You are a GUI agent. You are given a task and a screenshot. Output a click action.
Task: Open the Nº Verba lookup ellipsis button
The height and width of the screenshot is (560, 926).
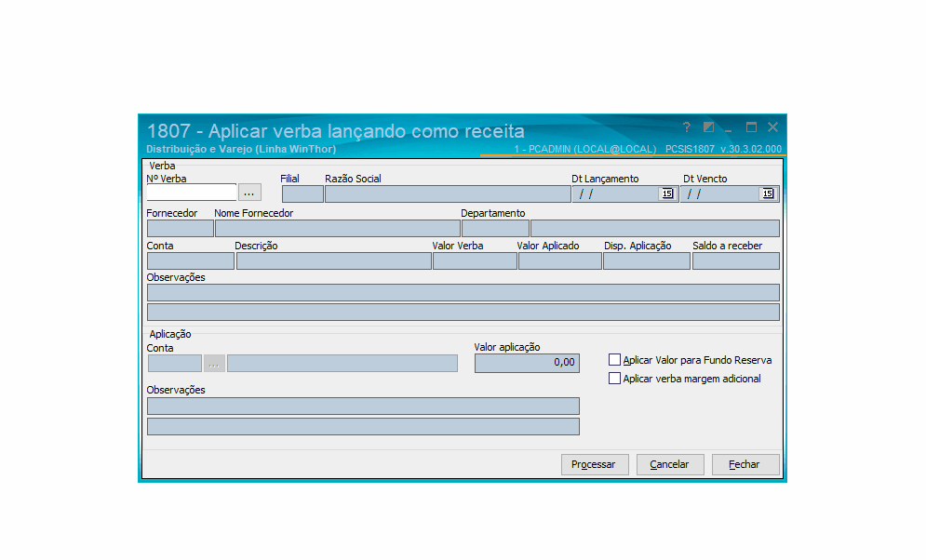(x=249, y=193)
